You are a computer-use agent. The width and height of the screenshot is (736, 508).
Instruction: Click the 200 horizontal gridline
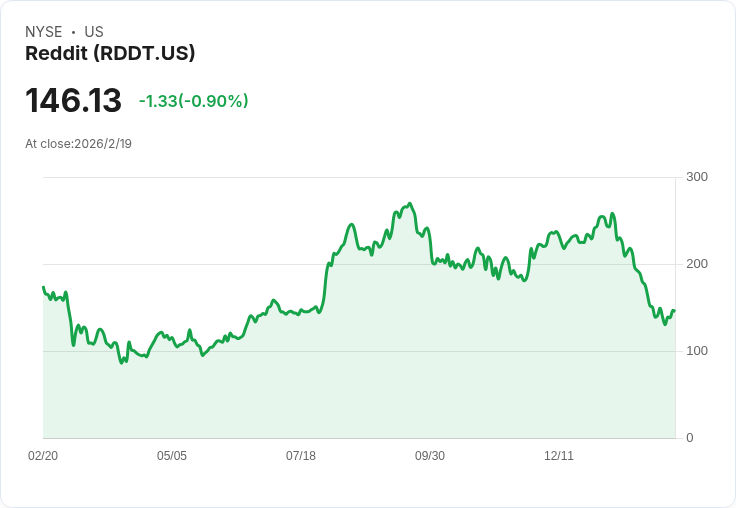pyautogui.click(x=359, y=264)
